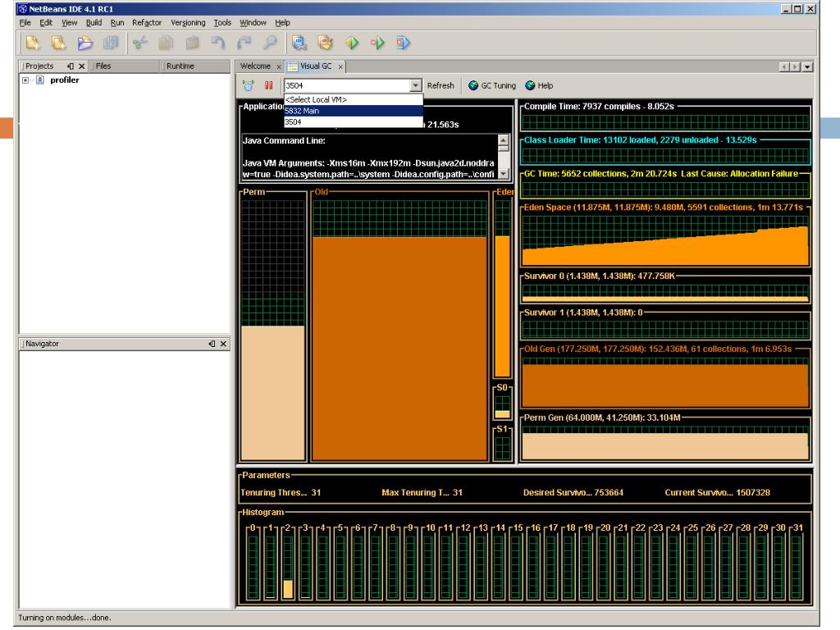Image resolution: width=840 pixels, height=630 pixels.
Task: Click the Debug Main Project icon
Action: point(377,43)
